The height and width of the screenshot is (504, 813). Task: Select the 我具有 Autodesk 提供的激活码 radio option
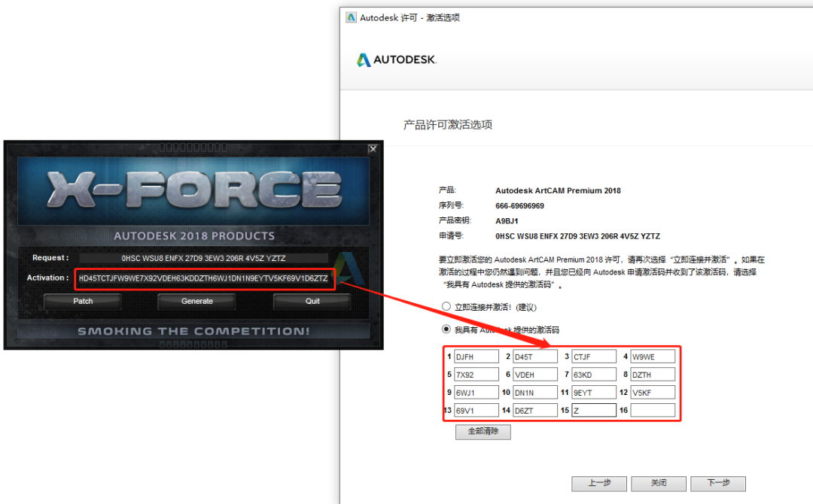446,329
